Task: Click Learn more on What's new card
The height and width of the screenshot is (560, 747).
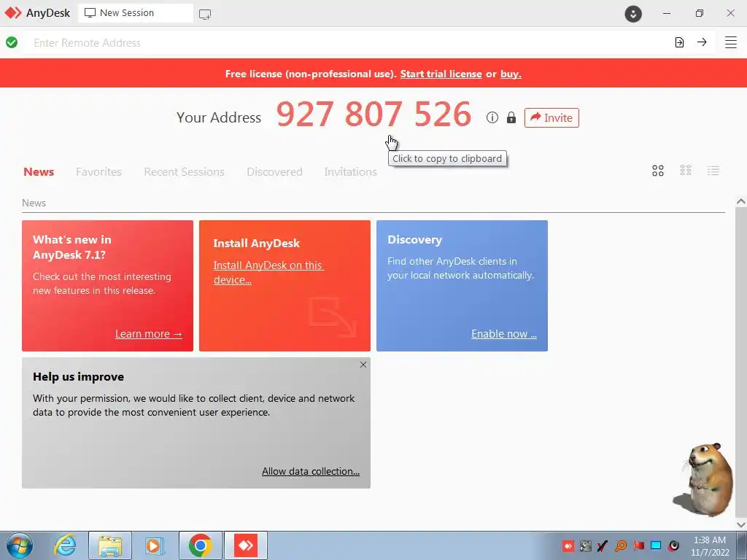Action: (149, 334)
